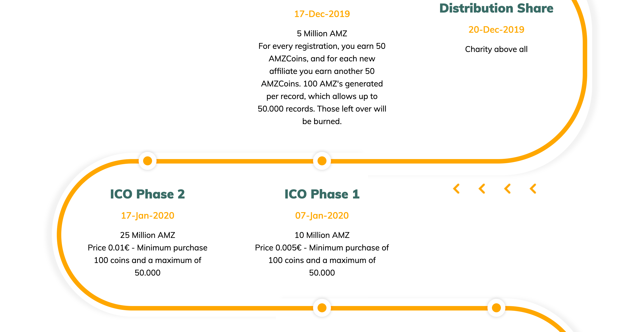Click the bottom center timeline dot
The height and width of the screenshot is (332, 644).
(322, 308)
